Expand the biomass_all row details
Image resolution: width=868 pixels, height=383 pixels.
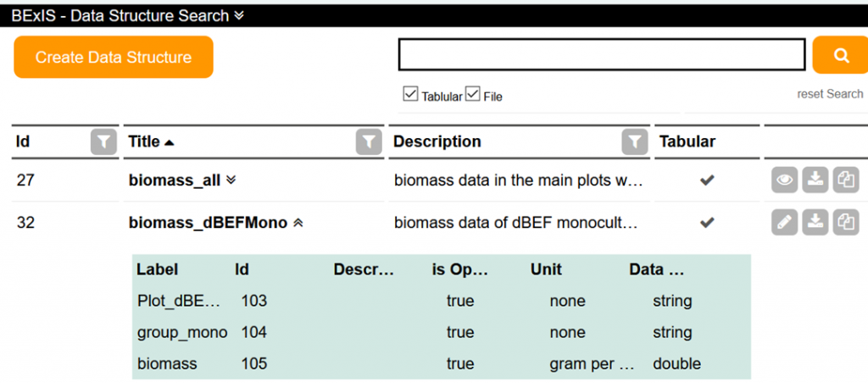(231, 180)
